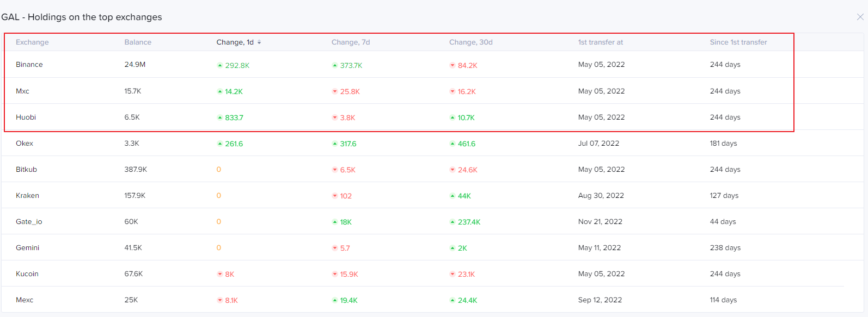Click Mxc balance 15.7K
The width and height of the screenshot is (868, 317).
[133, 91]
